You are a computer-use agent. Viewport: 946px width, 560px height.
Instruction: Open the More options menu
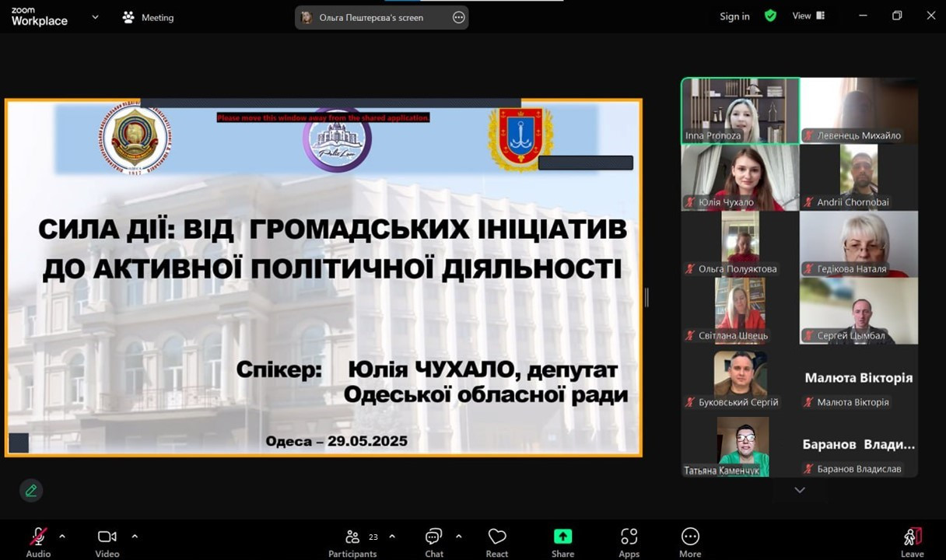pos(690,542)
